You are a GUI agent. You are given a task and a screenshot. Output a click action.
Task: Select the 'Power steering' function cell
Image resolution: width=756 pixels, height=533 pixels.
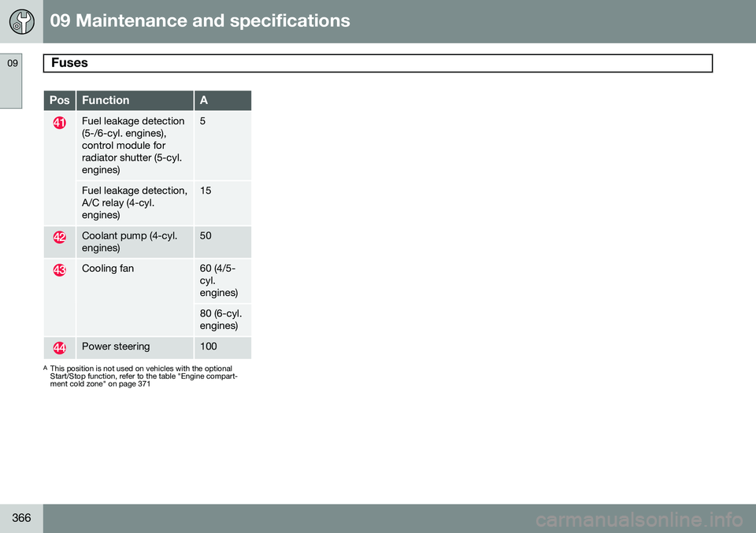tap(135, 348)
